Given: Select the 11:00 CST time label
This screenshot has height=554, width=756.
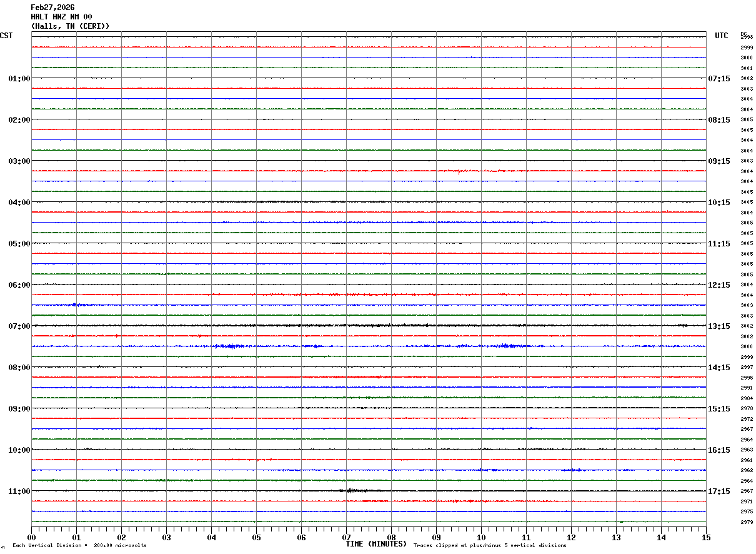Looking at the screenshot, I should (x=19, y=491).
